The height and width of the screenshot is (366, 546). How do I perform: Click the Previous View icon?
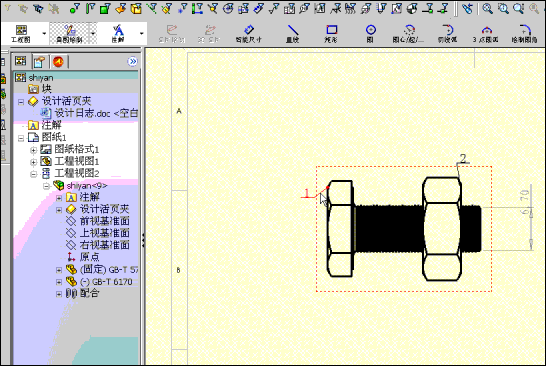[x=467, y=8]
